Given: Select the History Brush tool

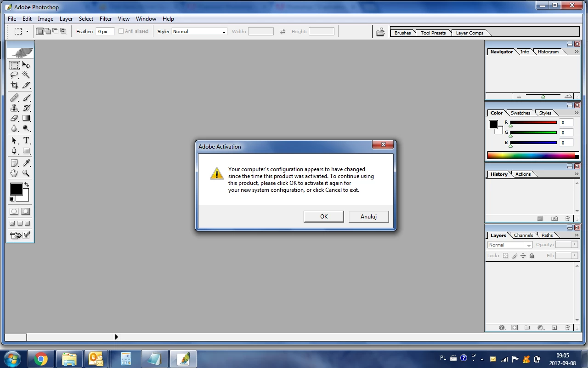Looking at the screenshot, I should click(26, 108).
